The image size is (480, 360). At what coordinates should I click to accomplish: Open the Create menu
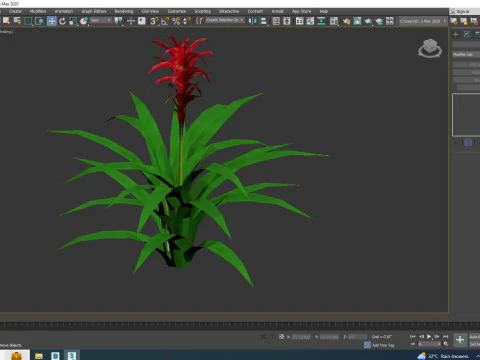pyautogui.click(x=15, y=11)
